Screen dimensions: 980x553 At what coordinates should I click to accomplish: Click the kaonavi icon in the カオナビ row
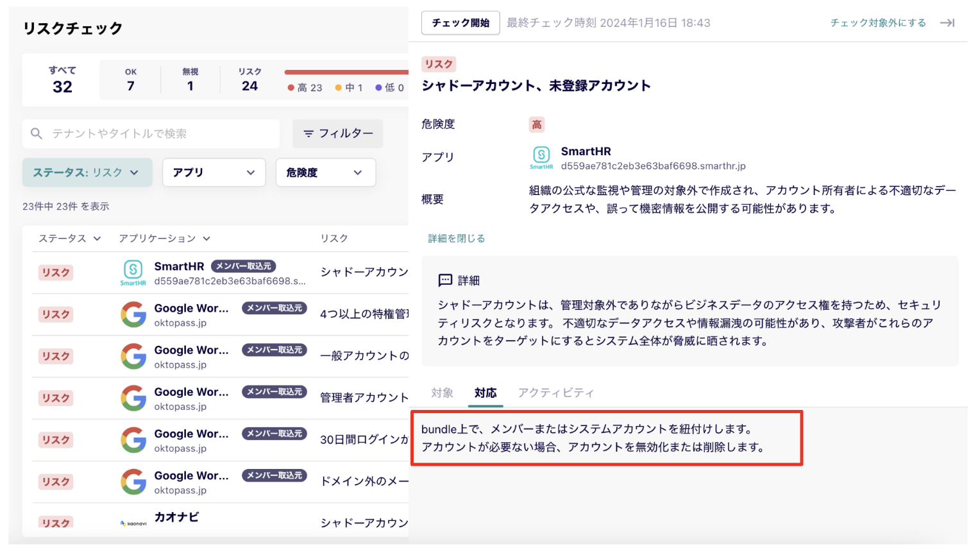click(133, 523)
